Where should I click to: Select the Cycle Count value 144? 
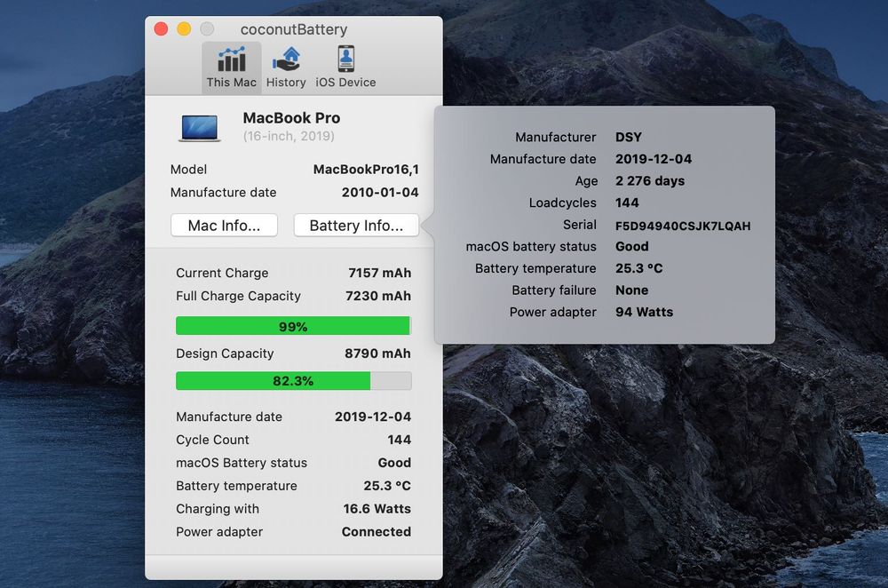point(400,440)
